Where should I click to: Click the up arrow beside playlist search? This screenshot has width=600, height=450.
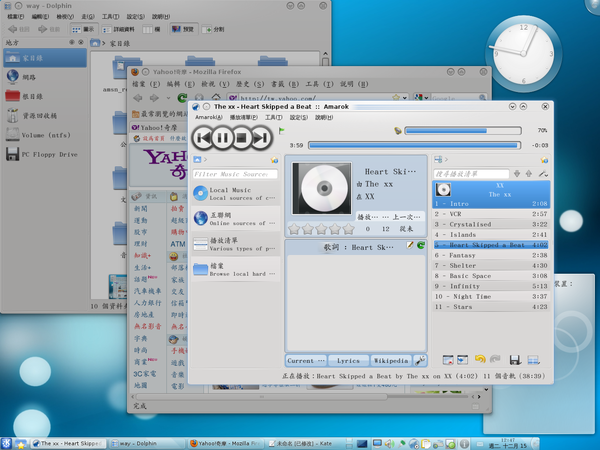pos(529,174)
